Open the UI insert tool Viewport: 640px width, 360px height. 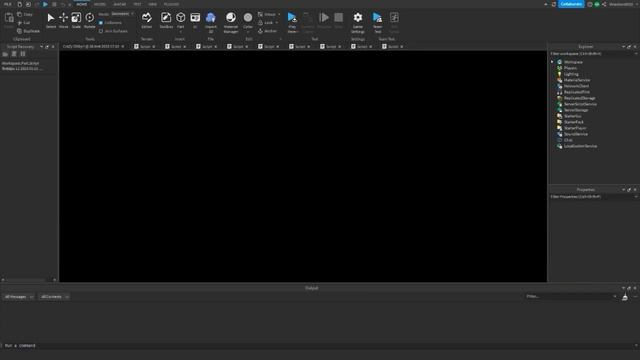coord(195,20)
